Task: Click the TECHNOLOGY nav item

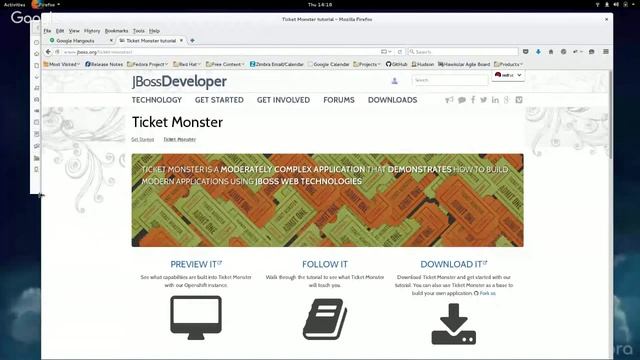Action: pos(157,100)
